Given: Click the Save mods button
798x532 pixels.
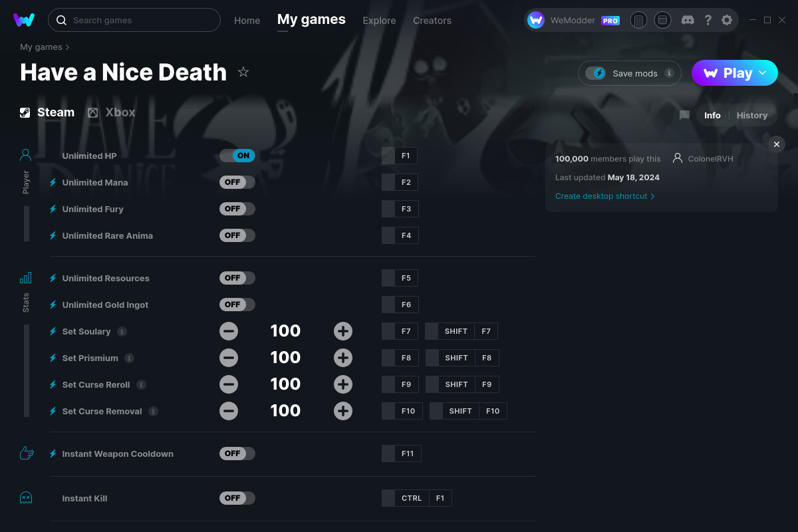Looking at the screenshot, I should pyautogui.click(x=628, y=73).
